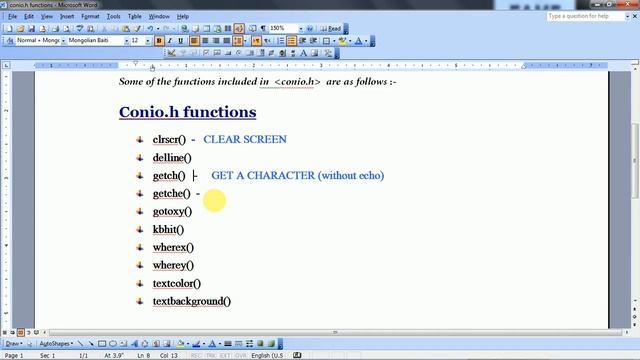Image resolution: width=640 pixels, height=360 pixels.
Task: Open the AutoShapes menu
Action: click(56, 344)
